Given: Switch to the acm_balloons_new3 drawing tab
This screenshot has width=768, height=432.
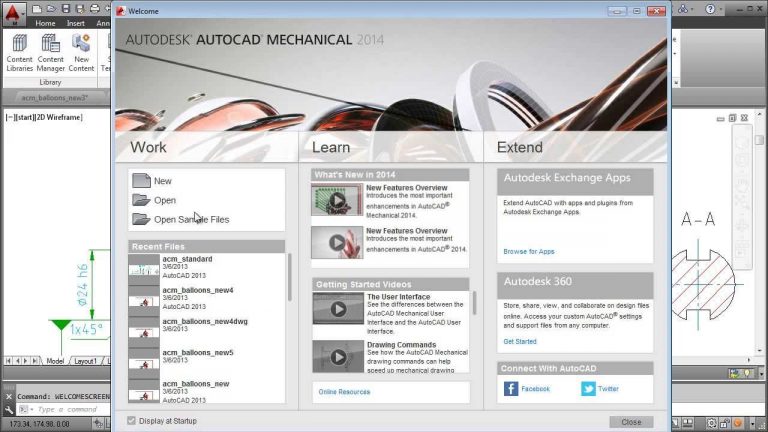Looking at the screenshot, I should [55, 97].
